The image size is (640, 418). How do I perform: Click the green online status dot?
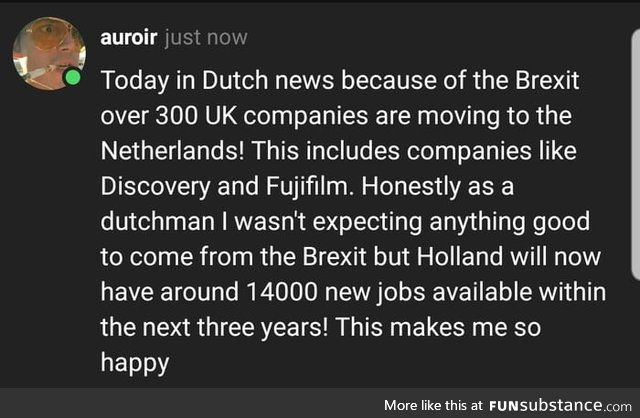pyautogui.click(x=73, y=76)
